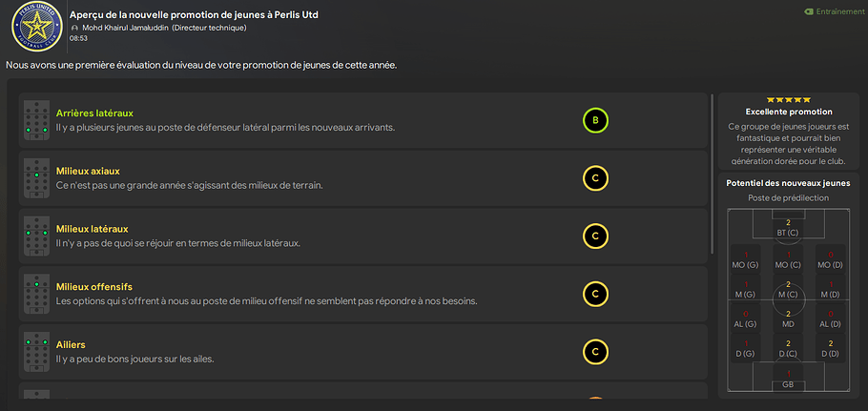Click the vertical scrollbar of the evaluation list
This screenshot has height=411, width=868.
click(712, 174)
